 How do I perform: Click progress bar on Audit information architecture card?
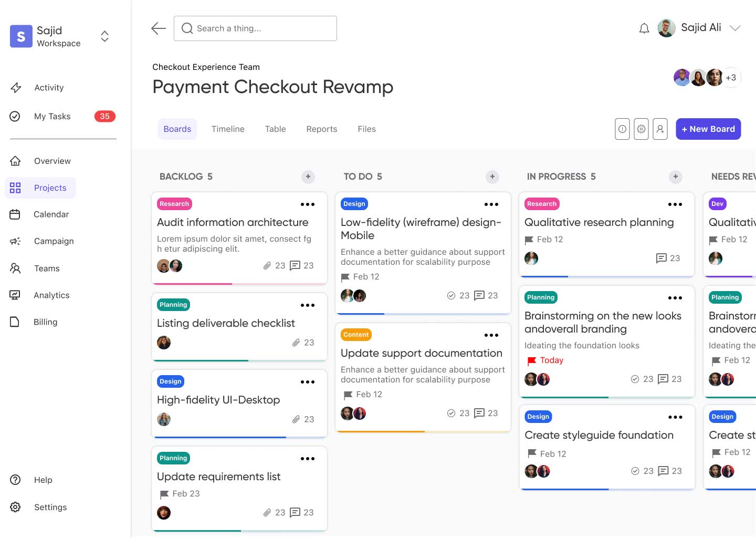coord(239,284)
